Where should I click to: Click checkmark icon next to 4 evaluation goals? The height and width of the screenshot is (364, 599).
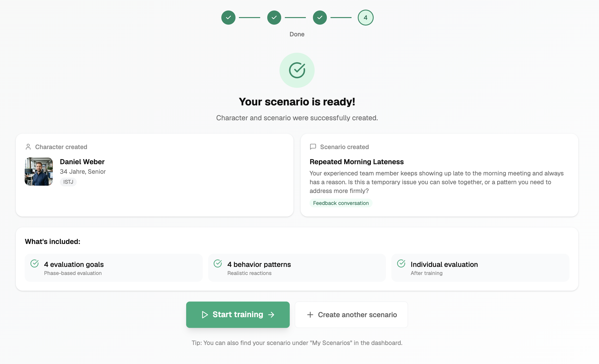coord(34,263)
